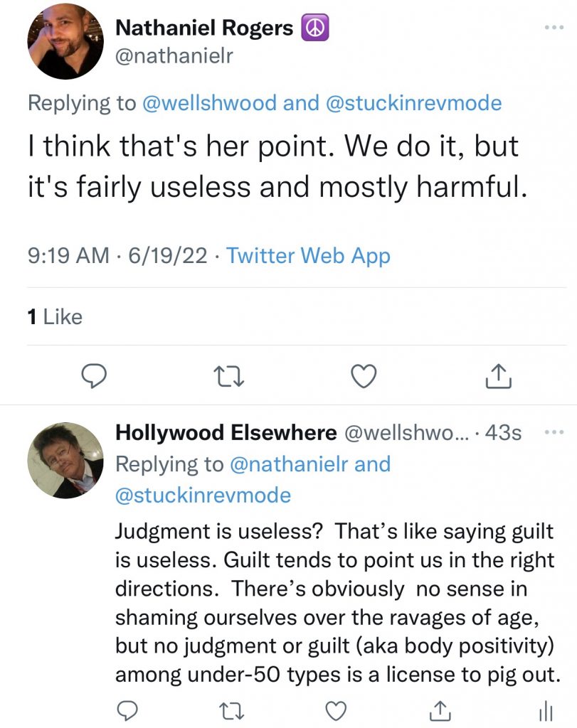Open Hollywood Elsewhere's avatar
The height and width of the screenshot is (728, 577).
[x=65, y=459]
